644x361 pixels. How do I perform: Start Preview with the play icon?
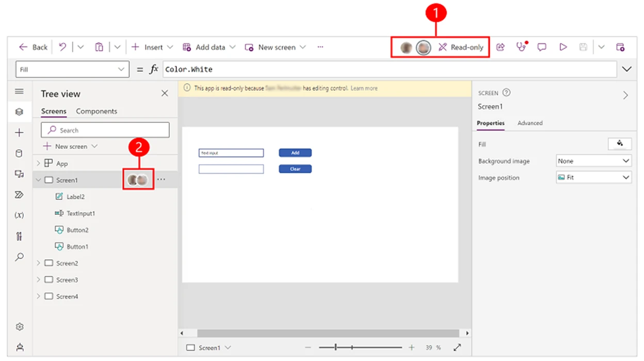pyautogui.click(x=563, y=47)
